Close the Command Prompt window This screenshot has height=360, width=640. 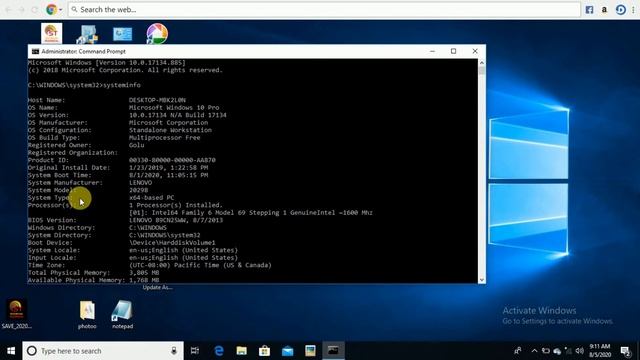pos(475,51)
